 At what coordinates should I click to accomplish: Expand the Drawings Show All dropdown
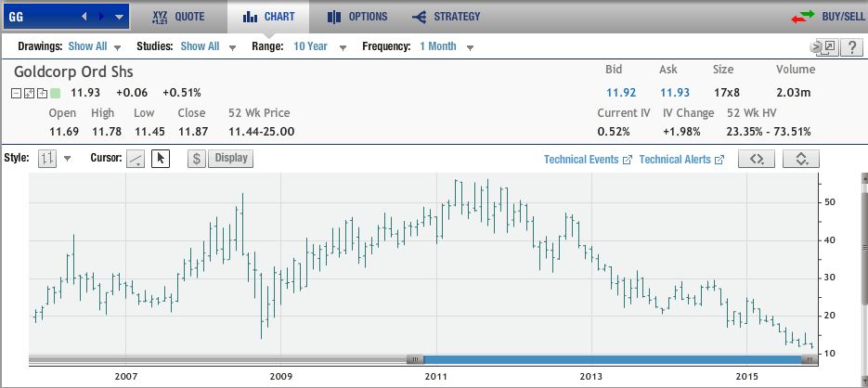(x=94, y=46)
